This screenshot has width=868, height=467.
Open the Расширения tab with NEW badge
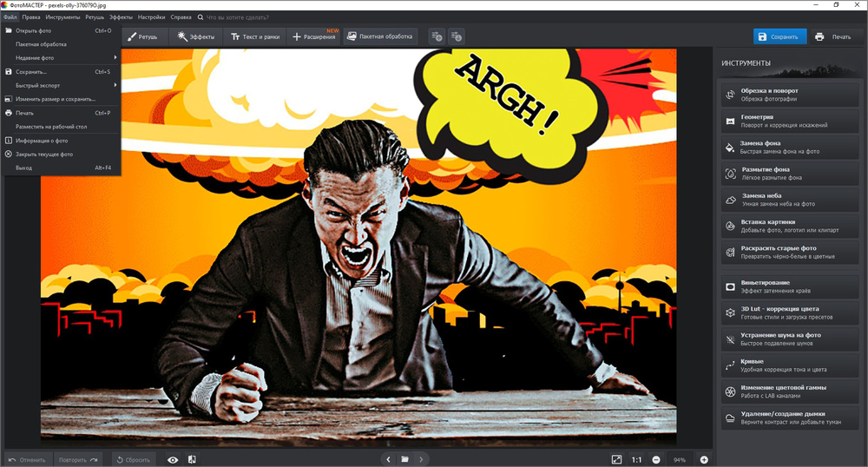313,37
